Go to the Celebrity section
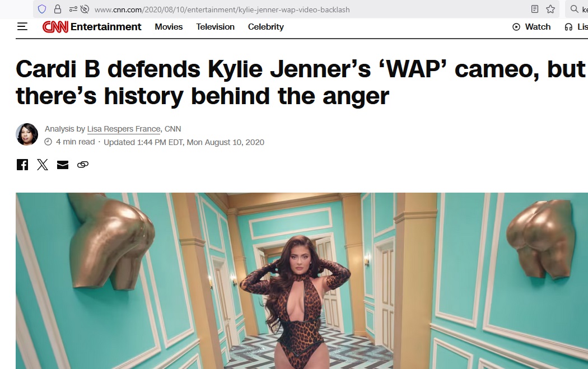 [266, 27]
